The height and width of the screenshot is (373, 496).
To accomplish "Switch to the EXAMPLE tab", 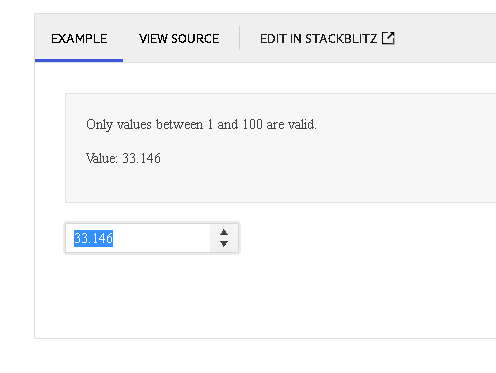I will click(79, 39).
